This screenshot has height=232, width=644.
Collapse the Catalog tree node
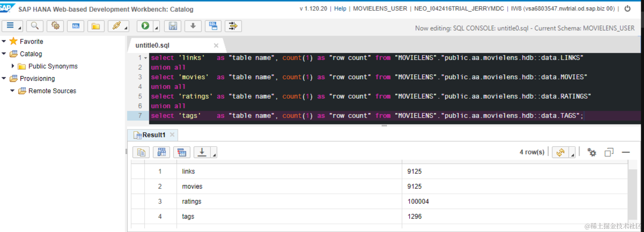(x=4, y=54)
